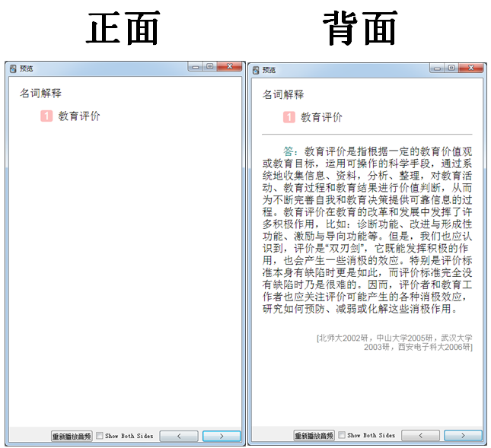
Task: Go to next card in right preview window
Action: tap(463, 435)
